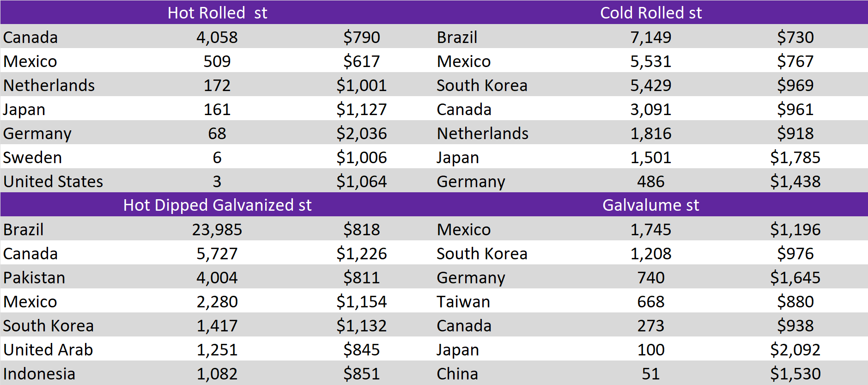Select the Sweden country cell
The image size is (868, 385).
click(x=32, y=157)
